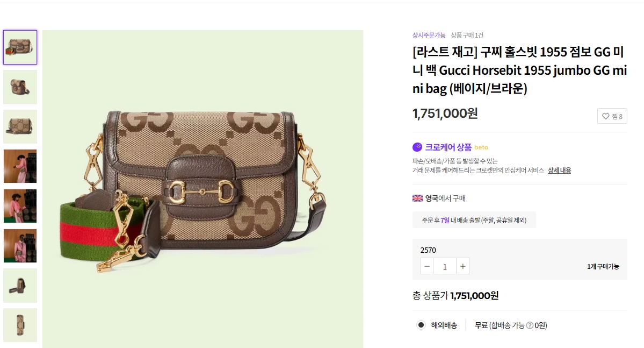Select the second angled bag thumbnail

[20, 87]
